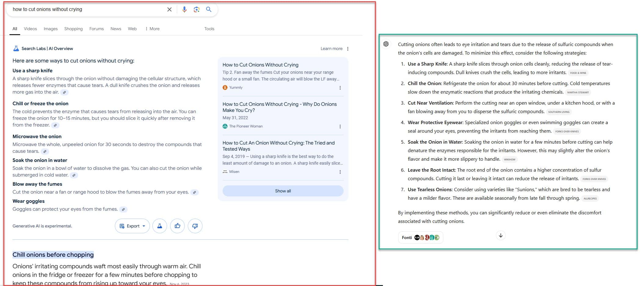Click the Show all sources button
644x286 pixels.
pyautogui.click(x=283, y=191)
